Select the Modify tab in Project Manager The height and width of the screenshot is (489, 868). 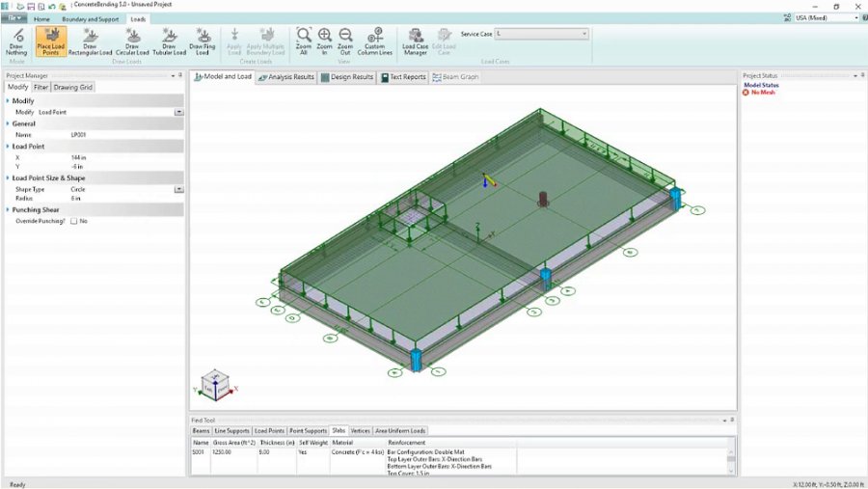click(x=17, y=87)
